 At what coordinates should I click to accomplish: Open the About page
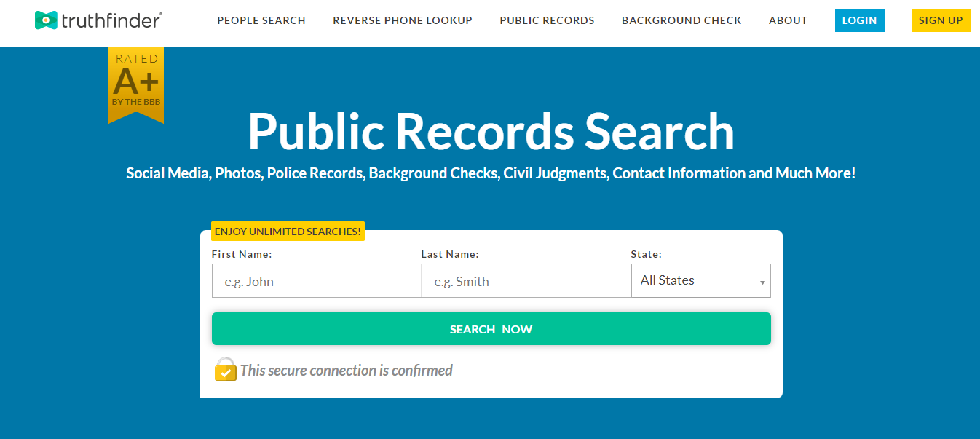788,20
